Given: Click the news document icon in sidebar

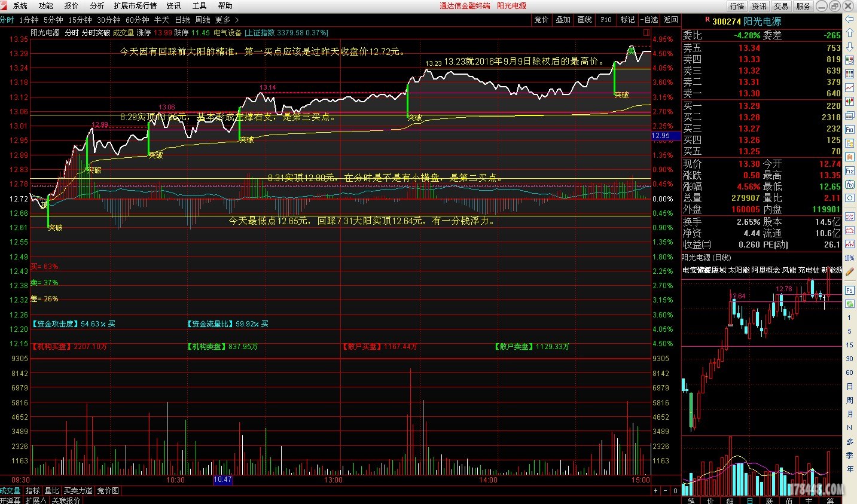Looking at the screenshot, I should [x=849, y=115].
